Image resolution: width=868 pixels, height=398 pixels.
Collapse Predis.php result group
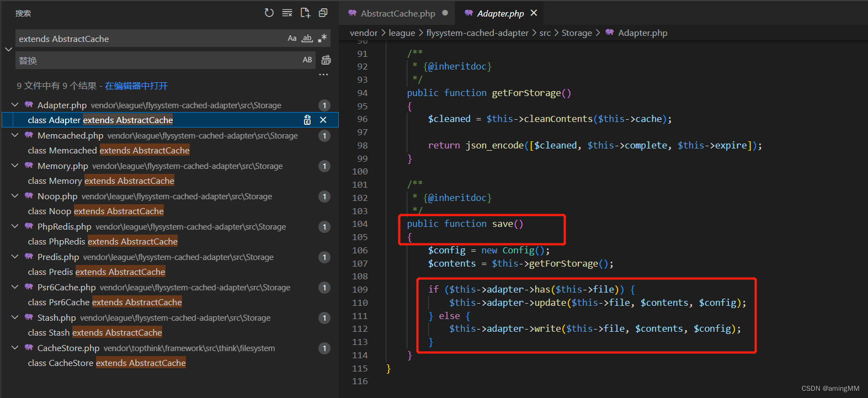[15, 257]
